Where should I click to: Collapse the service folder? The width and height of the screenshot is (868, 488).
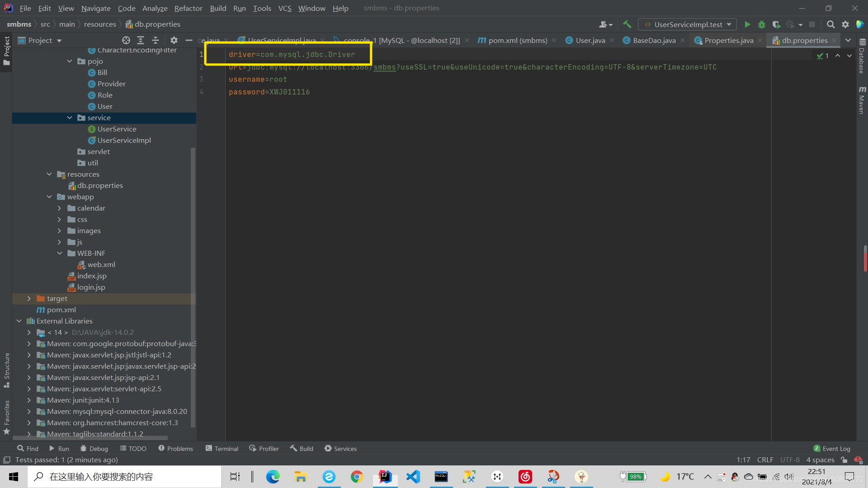point(70,117)
